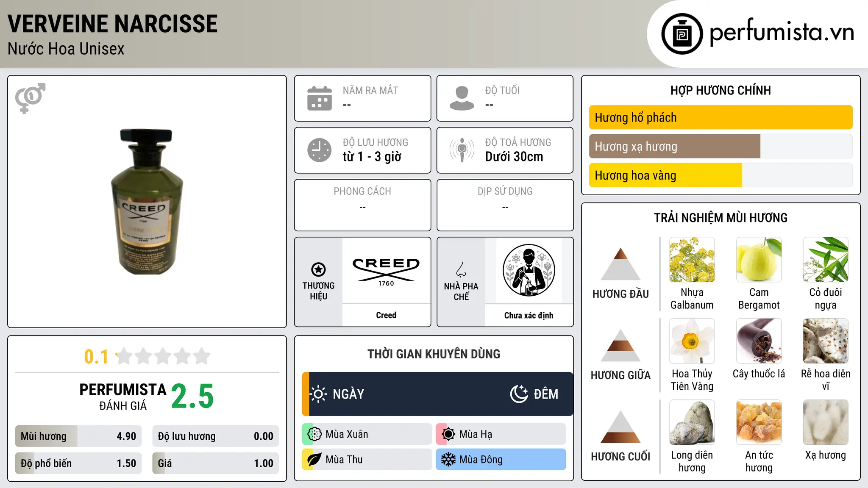Click the calendar icon for Năm ra mắt
Screen dimensions: 868x488
pos(320,98)
